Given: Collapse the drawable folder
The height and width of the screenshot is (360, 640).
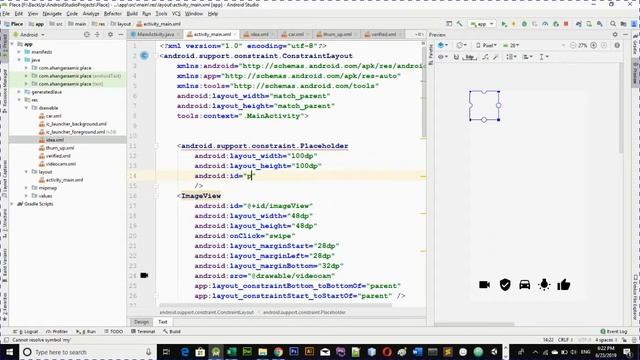Looking at the screenshot, I should tap(27, 108).
